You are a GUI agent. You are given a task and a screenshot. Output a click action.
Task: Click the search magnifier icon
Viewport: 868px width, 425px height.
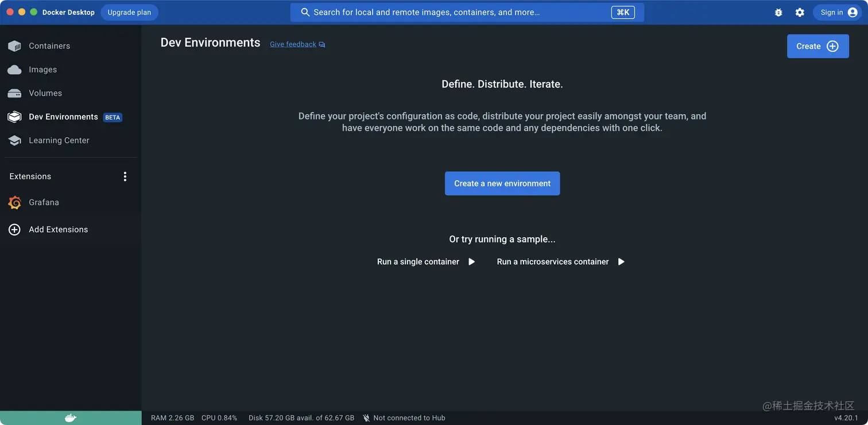305,12
